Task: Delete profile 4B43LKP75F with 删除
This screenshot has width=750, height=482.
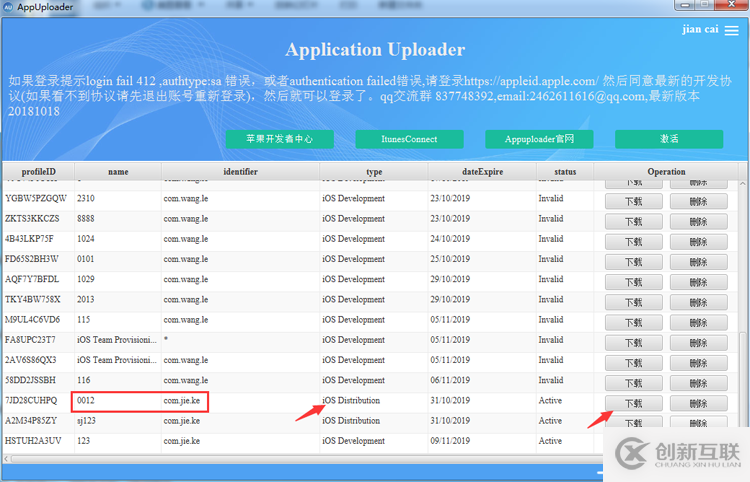Action: click(698, 242)
